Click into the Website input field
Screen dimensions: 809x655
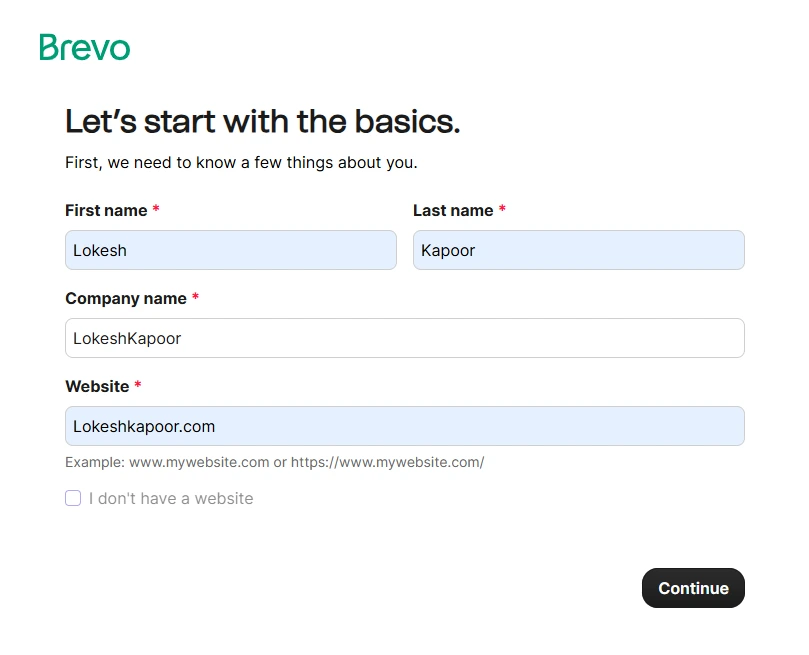[x=404, y=426]
